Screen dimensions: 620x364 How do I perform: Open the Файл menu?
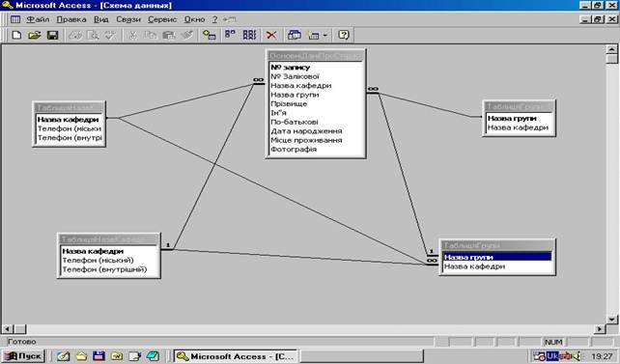[38, 19]
